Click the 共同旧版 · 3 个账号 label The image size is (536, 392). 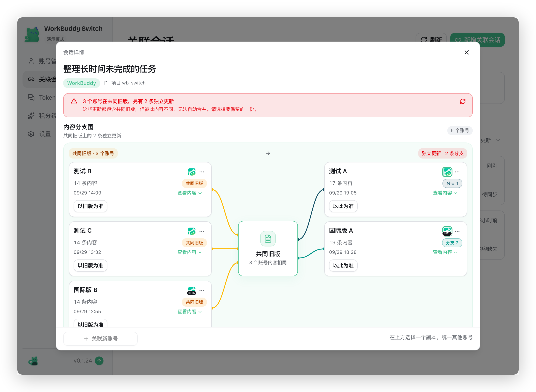tap(93, 153)
